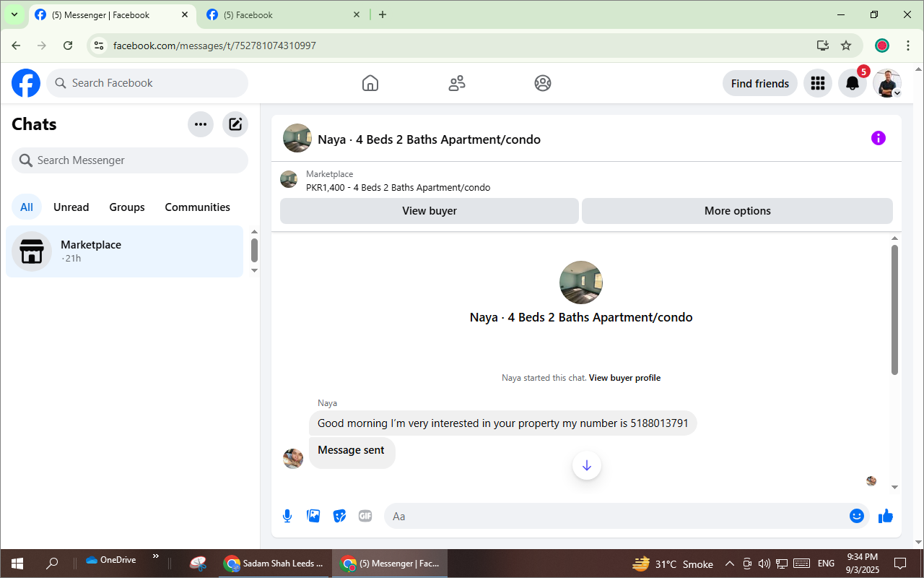Viewport: 924px width, 578px height.
Task: Choose a sticker icon
Action: tap(339, 516)
